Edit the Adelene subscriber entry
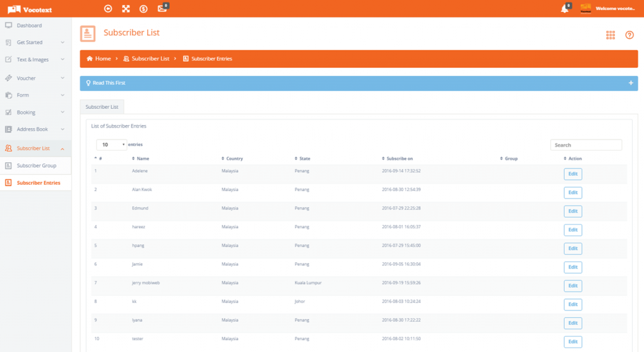Image resolution: width=644 pixels, height=352 pixels. [572, 174]
